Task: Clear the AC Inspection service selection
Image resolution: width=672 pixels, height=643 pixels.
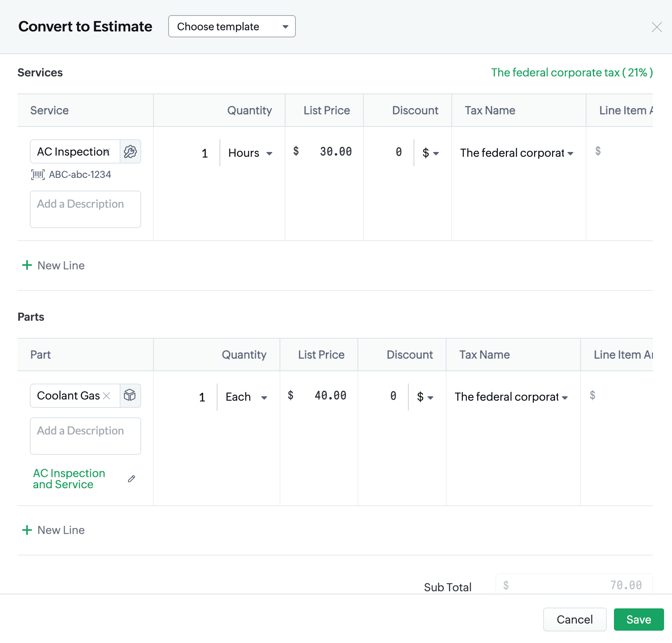Action: (x=107, y=151)
